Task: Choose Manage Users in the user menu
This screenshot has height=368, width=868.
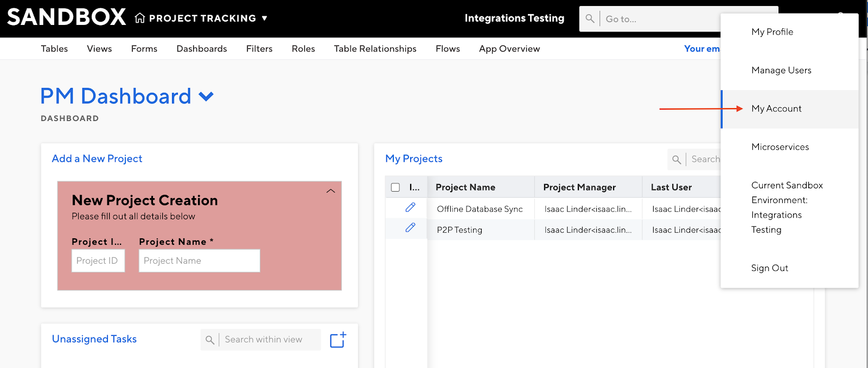Action: coord(781,71)
